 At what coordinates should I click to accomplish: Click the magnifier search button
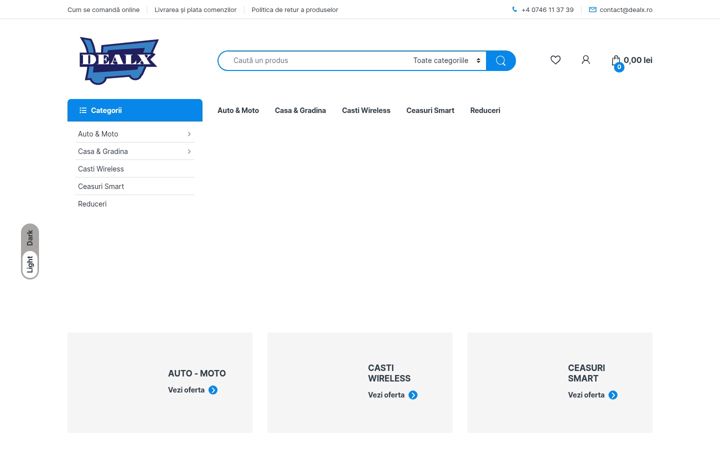[501, 61]
